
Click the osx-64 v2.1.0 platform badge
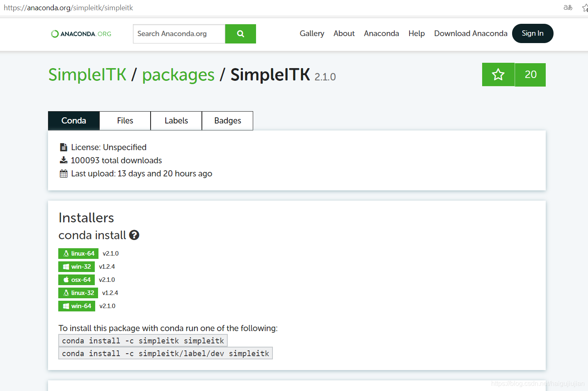click(76, 279)
